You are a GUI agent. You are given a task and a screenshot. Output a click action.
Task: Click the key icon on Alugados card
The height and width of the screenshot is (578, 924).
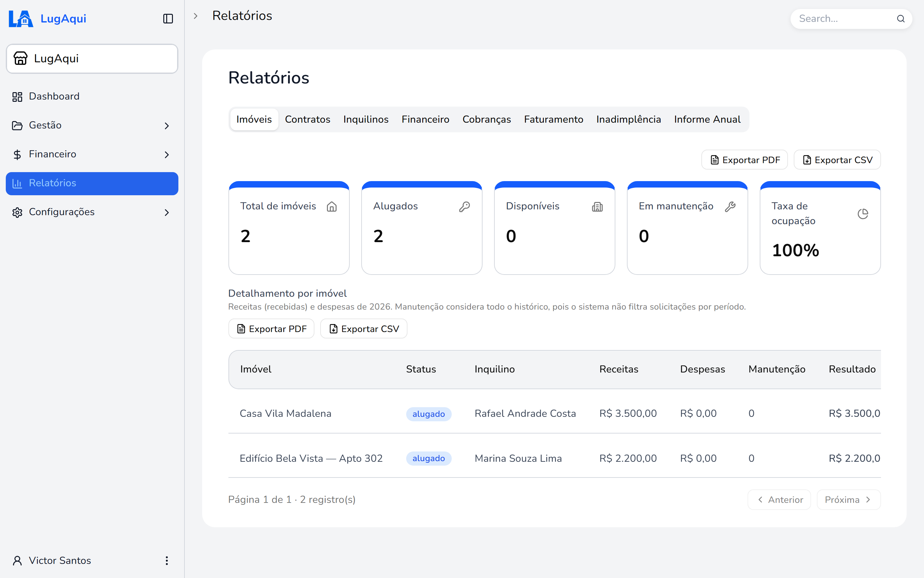(464, 207)
